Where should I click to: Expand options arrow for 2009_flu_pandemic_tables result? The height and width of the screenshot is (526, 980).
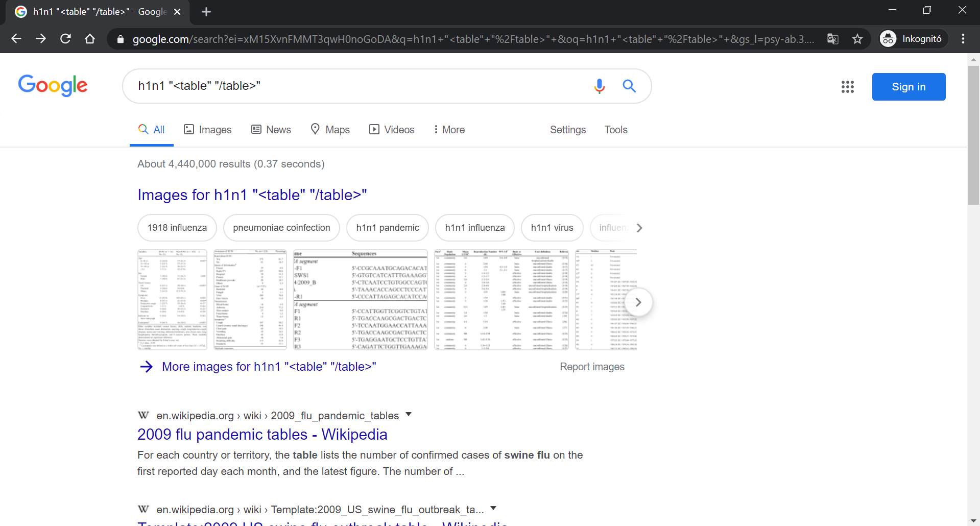(409, 415)
